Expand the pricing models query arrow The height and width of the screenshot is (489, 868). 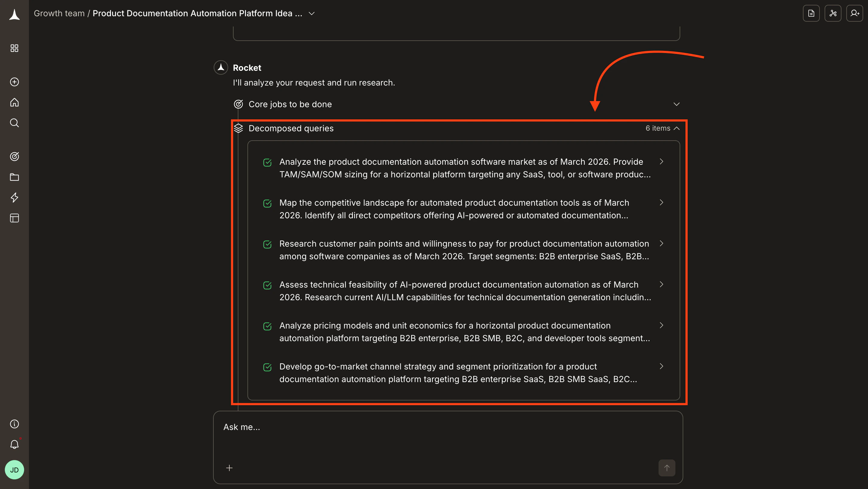(661, 325)
